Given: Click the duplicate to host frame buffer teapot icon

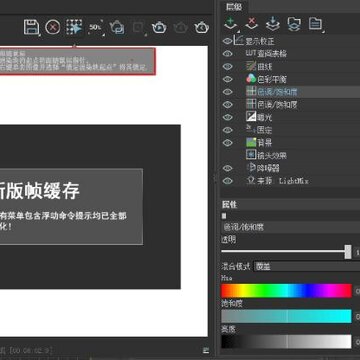Looking at the screenshot, I should pyautogui.click(x=117, y=27).
